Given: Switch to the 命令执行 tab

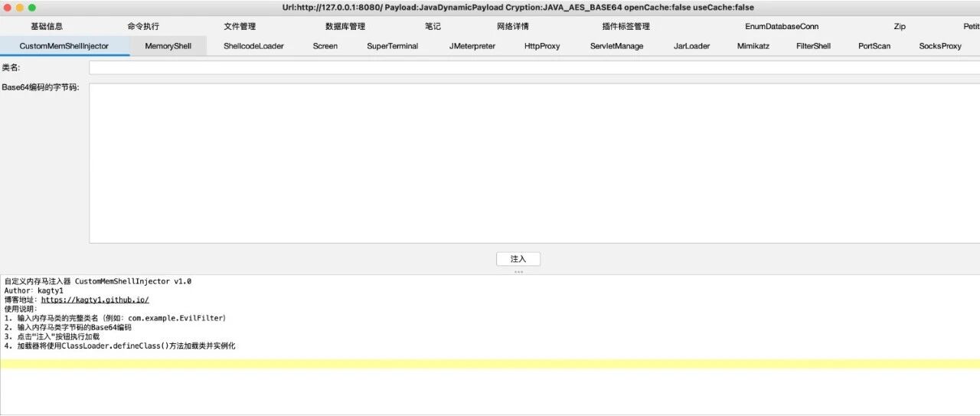Looking at the screenshot, I should [143, 26].
